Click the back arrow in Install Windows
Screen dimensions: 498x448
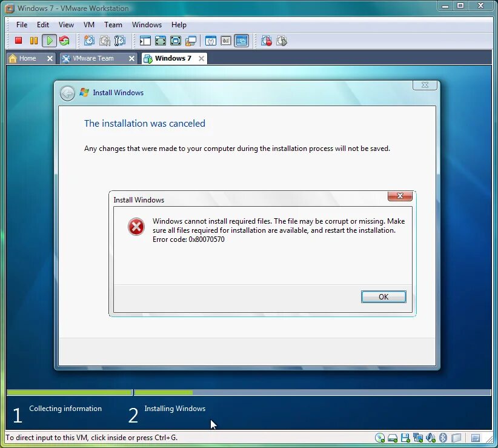click(67, 93)
